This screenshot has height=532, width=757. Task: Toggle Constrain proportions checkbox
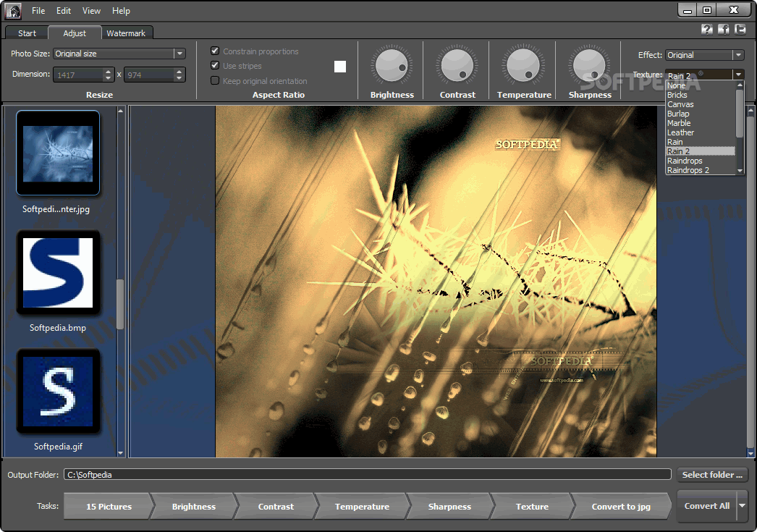tap(216, 51)
